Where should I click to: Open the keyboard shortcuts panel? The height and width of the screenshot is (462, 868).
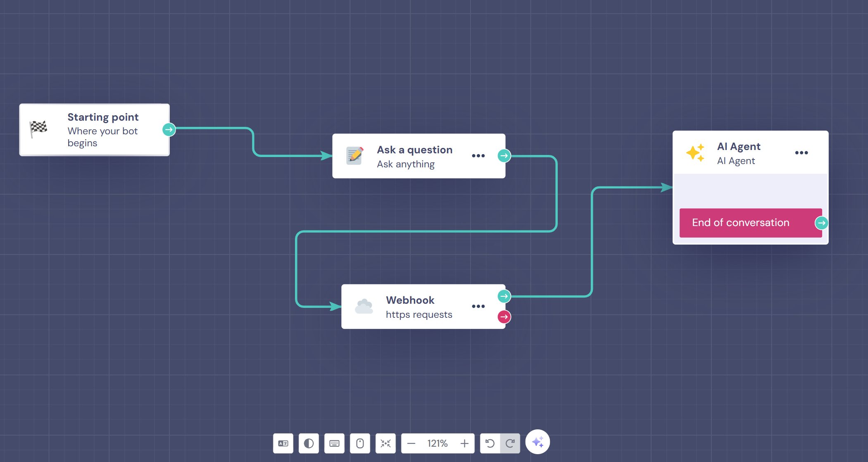click(334, 443)
